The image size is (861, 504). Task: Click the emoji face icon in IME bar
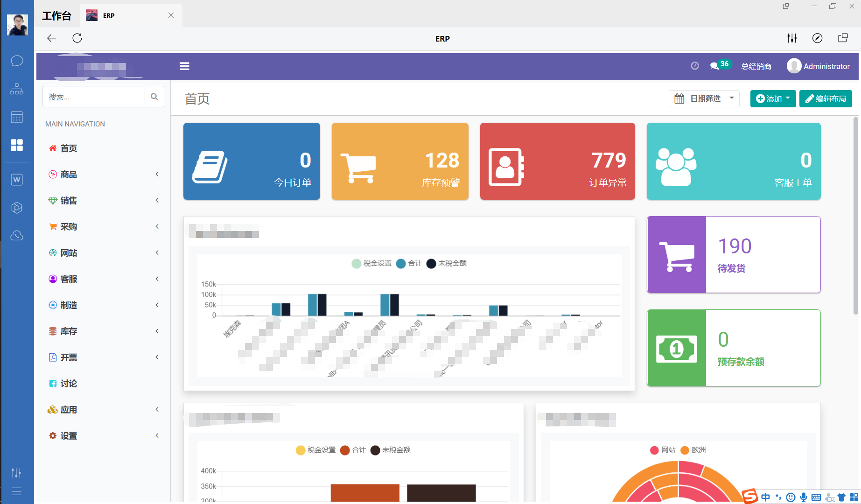[791, 497]
